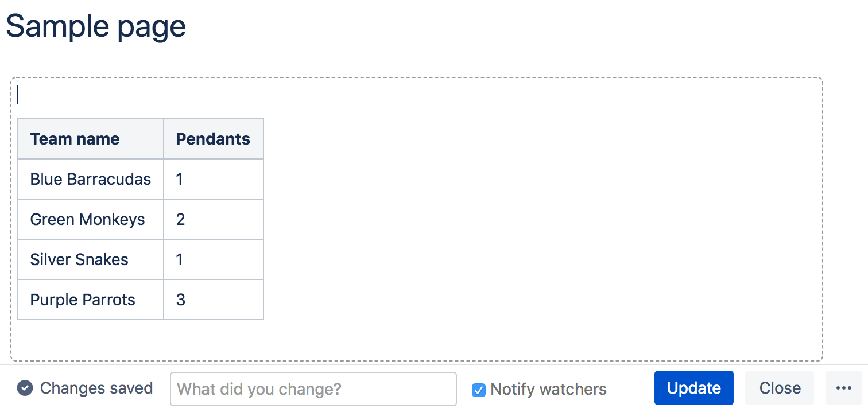The width and height of the screenshot is (868, 412).
Task: Place cursor in Green Monkeys cell
Action: [x=88, y=219]
